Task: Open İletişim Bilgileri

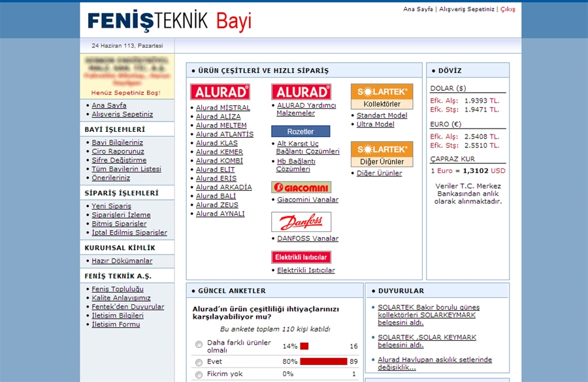Action: [118, 315]
